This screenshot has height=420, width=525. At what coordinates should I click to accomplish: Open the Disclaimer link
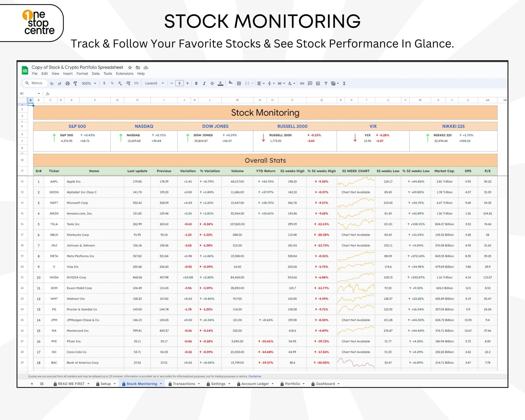point(255,376)
